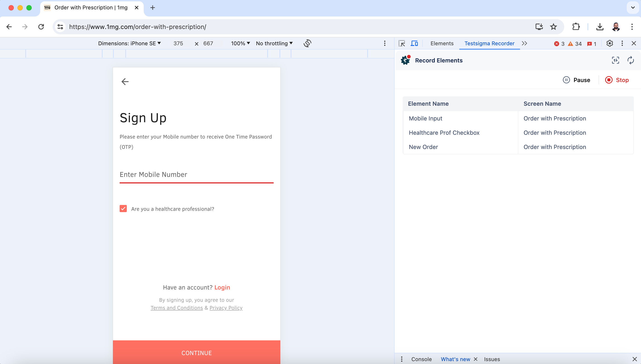Close the What's new drawer tab
This screenshot has height=364, width=641.
click(475, 359)
